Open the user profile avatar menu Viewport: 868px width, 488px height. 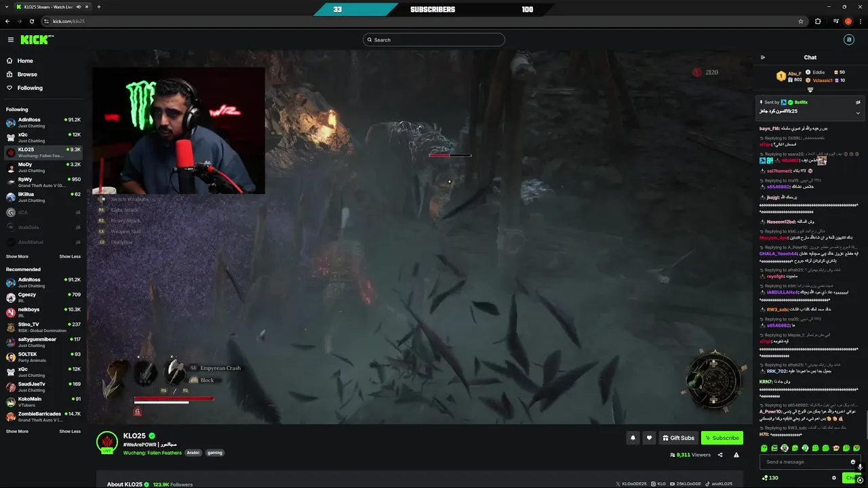[848, 40]
